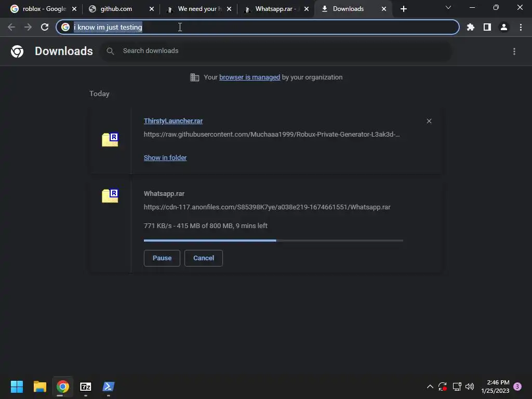This screenshot has width=532, height=399.
Task: Click the Chrome taskbar icon
Action: (63, 387)
